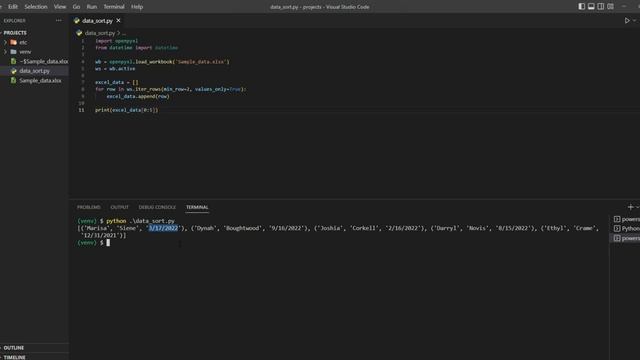Click Excel icon of Sample_data.xlsx
Viewport: 640px width, 360px height.
(x=13, y=80)
